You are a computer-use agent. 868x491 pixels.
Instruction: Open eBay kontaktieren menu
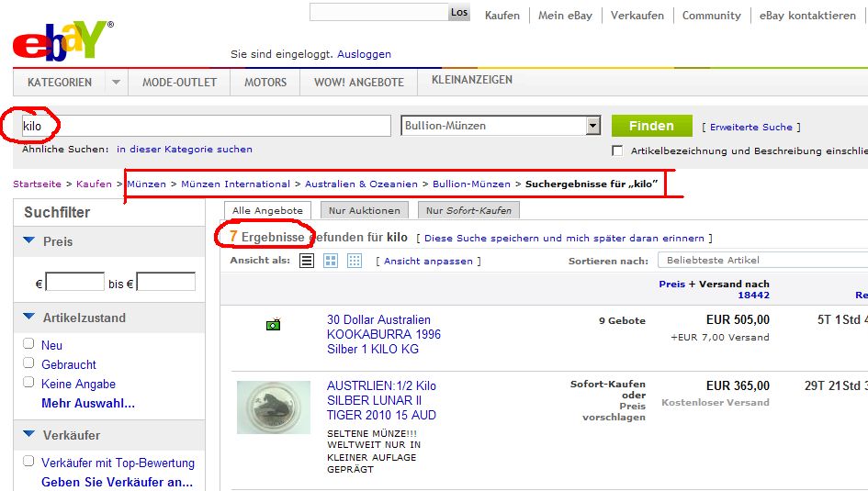pyautogui.click(x=807, y=16)
